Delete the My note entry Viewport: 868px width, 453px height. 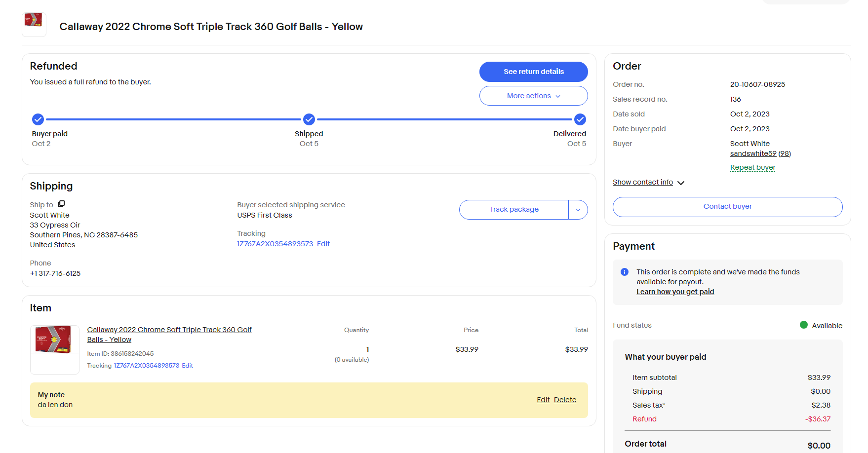pyautogui.click(x=565, y=400)
